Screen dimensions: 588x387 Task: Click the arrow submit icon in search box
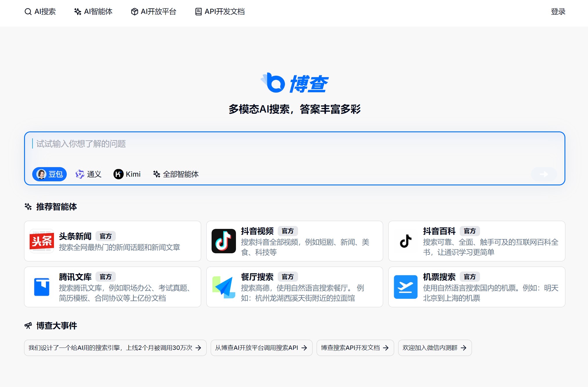pyautogui.click(x=543, y=174)
